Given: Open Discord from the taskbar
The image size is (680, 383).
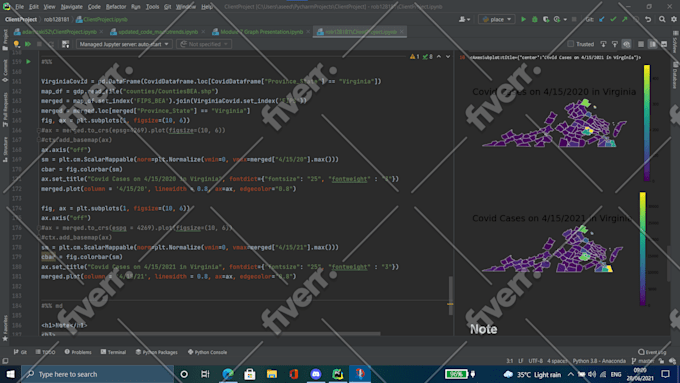Looking at the screenshot, I should (316, 374).
